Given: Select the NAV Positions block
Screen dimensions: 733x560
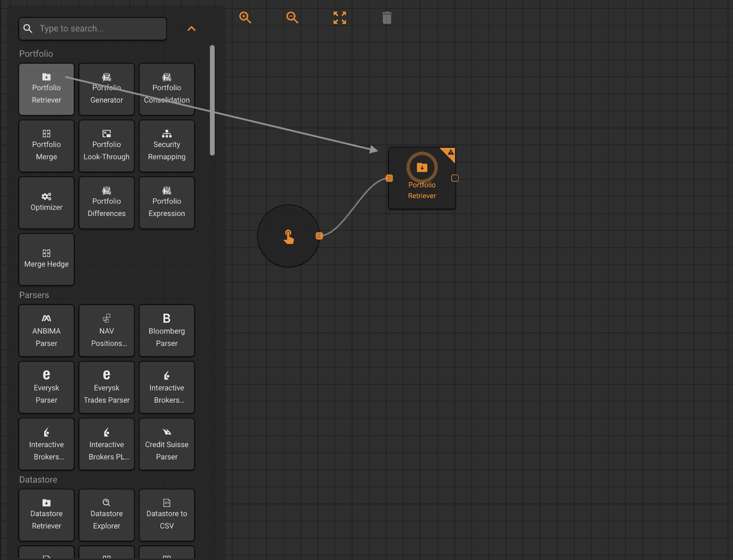Looking at the screenshot, I should (107, 331).
